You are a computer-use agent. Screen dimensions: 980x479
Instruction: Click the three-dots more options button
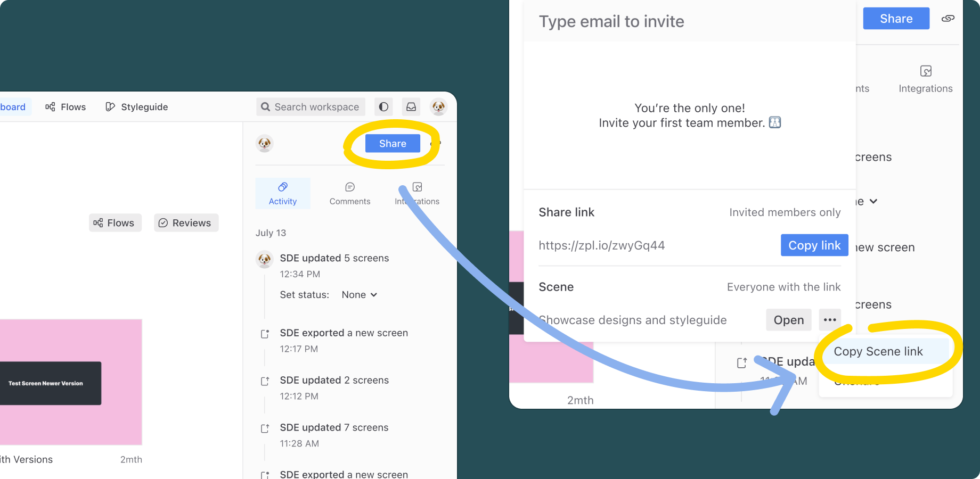pyautogui.click(x=830, y=320)
